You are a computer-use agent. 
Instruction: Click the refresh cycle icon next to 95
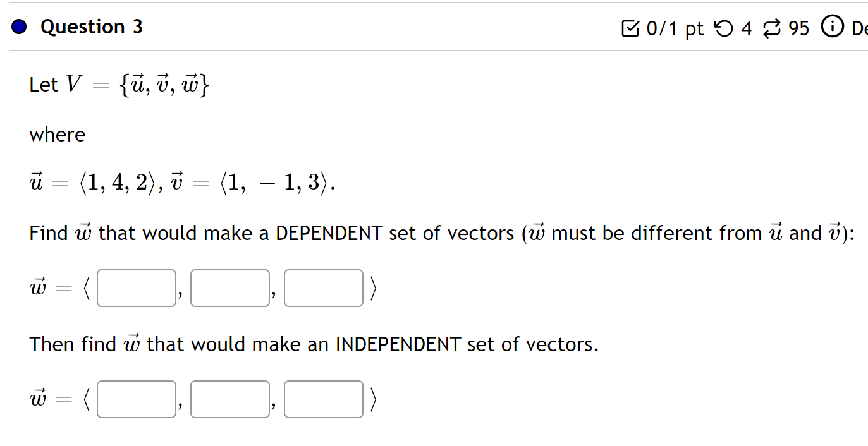point(771,28)
